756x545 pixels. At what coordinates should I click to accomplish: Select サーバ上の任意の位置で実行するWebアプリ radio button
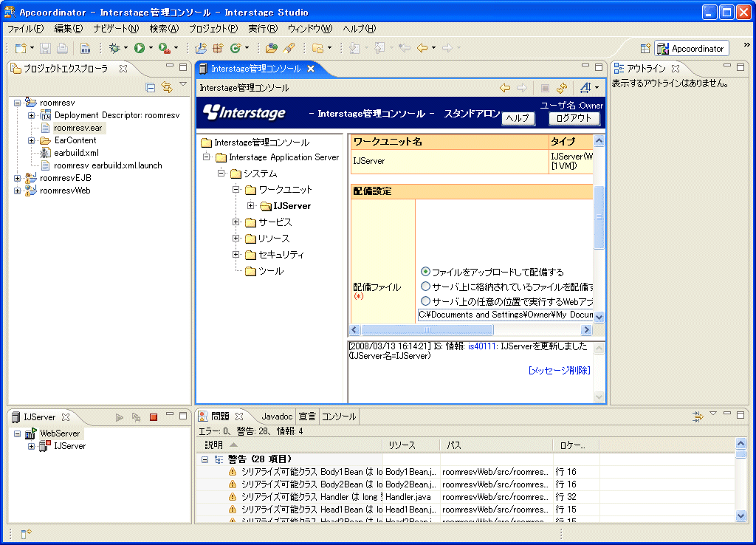tap(425, 301)
